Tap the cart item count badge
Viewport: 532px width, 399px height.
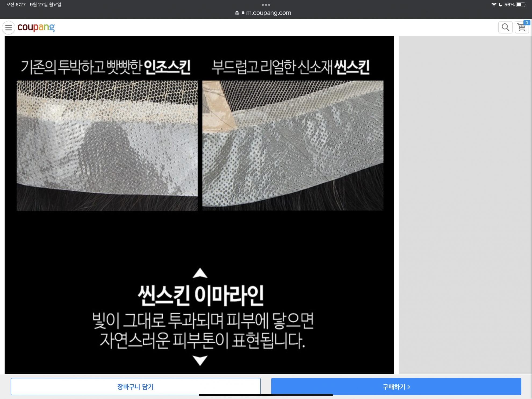(x=527, y=23)
